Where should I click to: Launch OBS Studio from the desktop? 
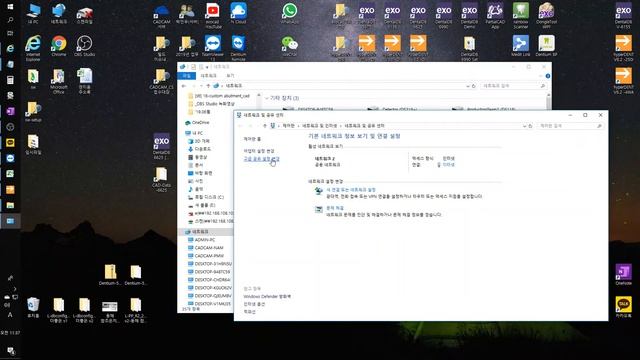point(84,45)
